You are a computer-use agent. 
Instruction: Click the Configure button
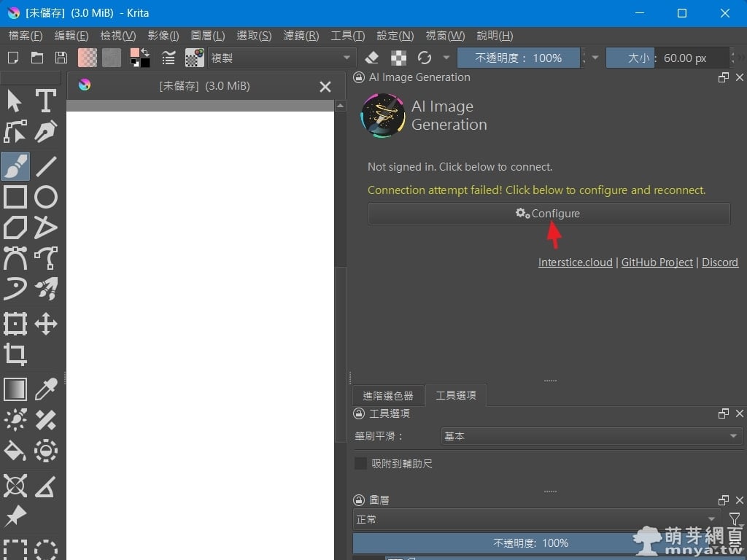pos(549,214)
